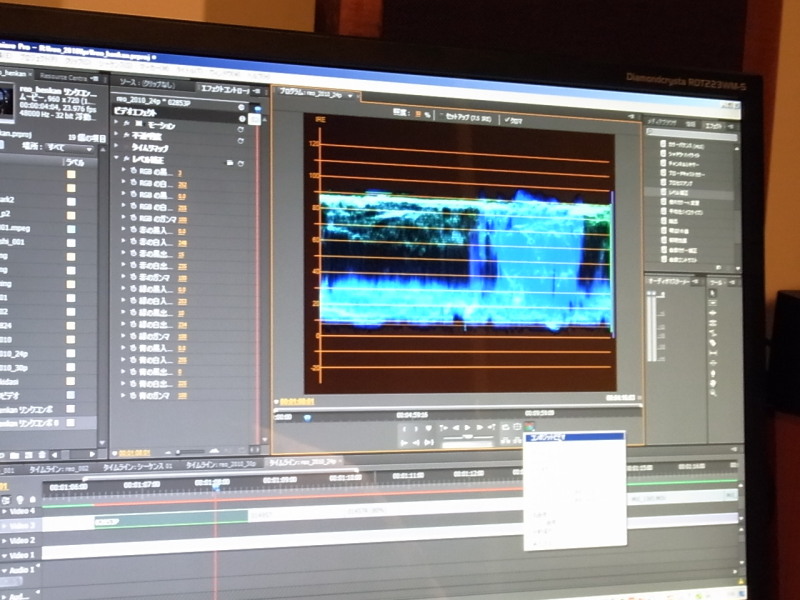Viewport: 800px width, 600px height.
Task: Choose the highlighted コンポジットビデオ menu item
Action: 574,437
